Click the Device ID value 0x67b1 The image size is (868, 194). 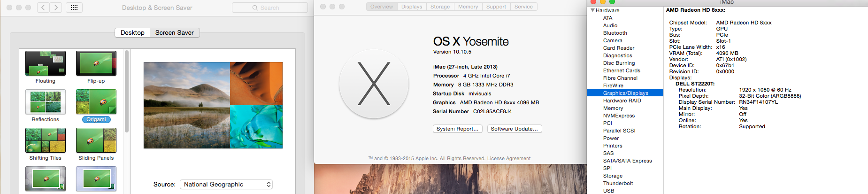tap(725, 65)
